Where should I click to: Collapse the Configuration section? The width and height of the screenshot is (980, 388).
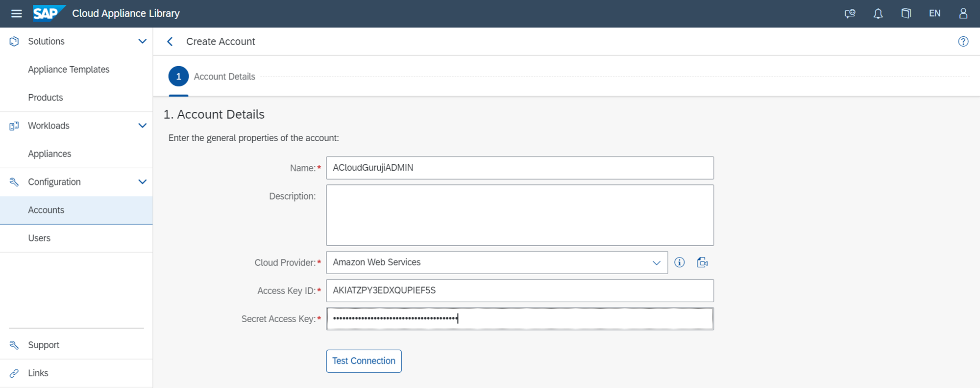(142, 182)
